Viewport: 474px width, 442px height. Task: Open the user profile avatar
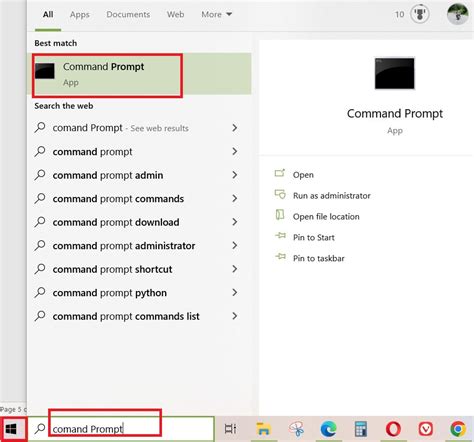click(x=457, y=14)
